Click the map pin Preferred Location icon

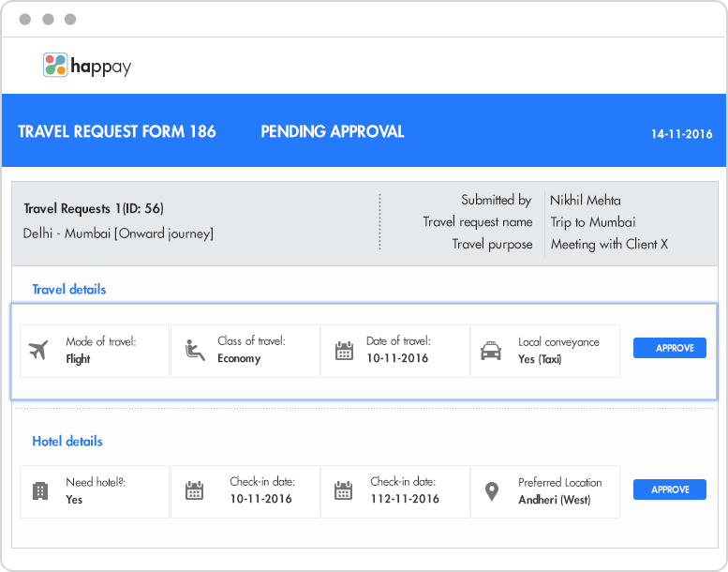[492, 491]
